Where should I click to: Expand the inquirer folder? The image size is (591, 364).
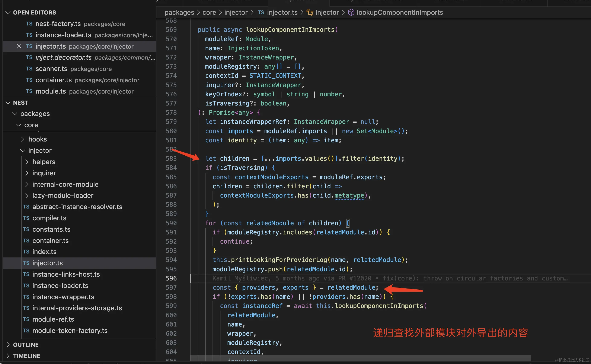27,173
